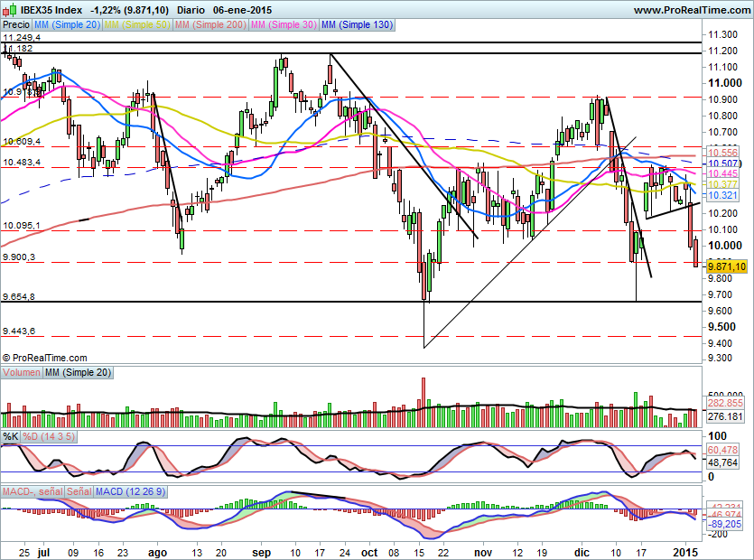Image resolution: width=754 pixels, height=560 pixels.
Task: Click the 10.000 mark on the price axis
Action: 725,246
